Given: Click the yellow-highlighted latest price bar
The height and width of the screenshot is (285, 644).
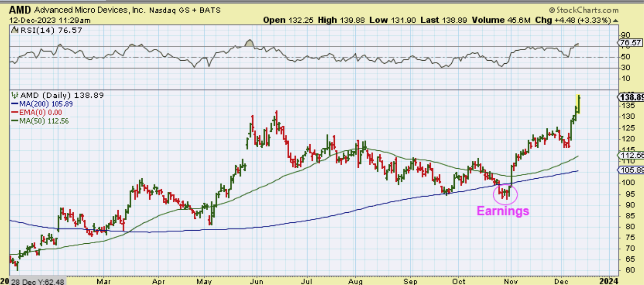Looking at the screenshot, I should click(579, 104).
